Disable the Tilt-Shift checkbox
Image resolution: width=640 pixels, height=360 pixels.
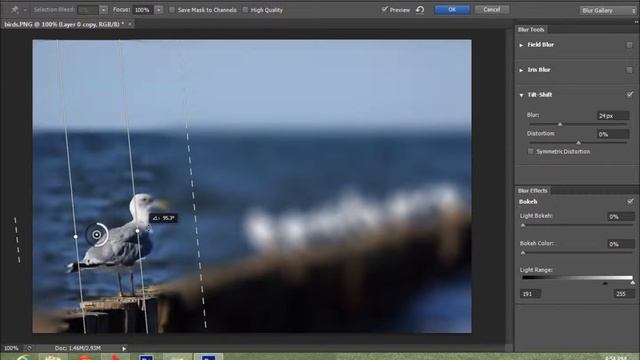[630, 94]
